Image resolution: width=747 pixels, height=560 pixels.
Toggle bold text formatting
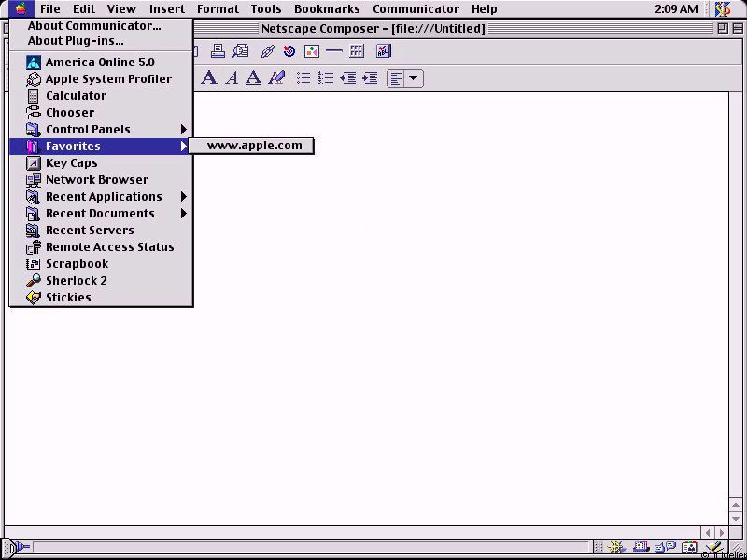point(209,78)
